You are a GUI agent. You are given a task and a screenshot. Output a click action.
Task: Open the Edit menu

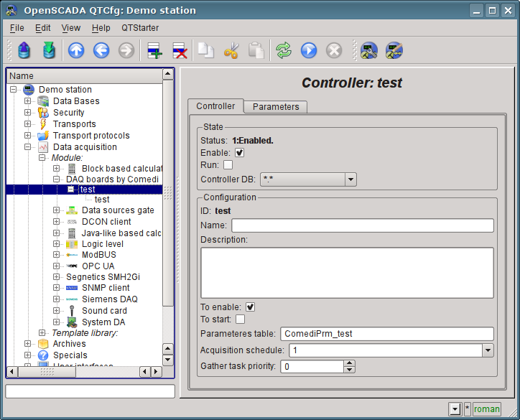(x=43, y=28)
